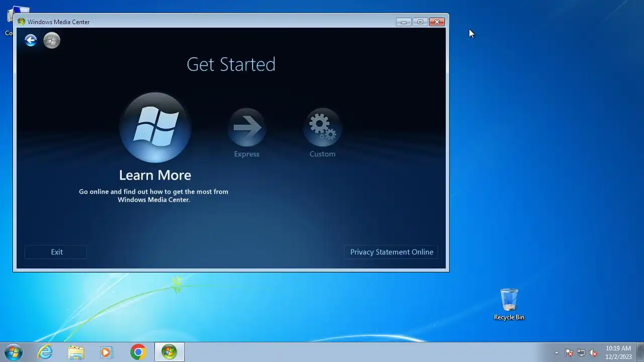
Task: Click the Custom label
Action: [323, 154]
